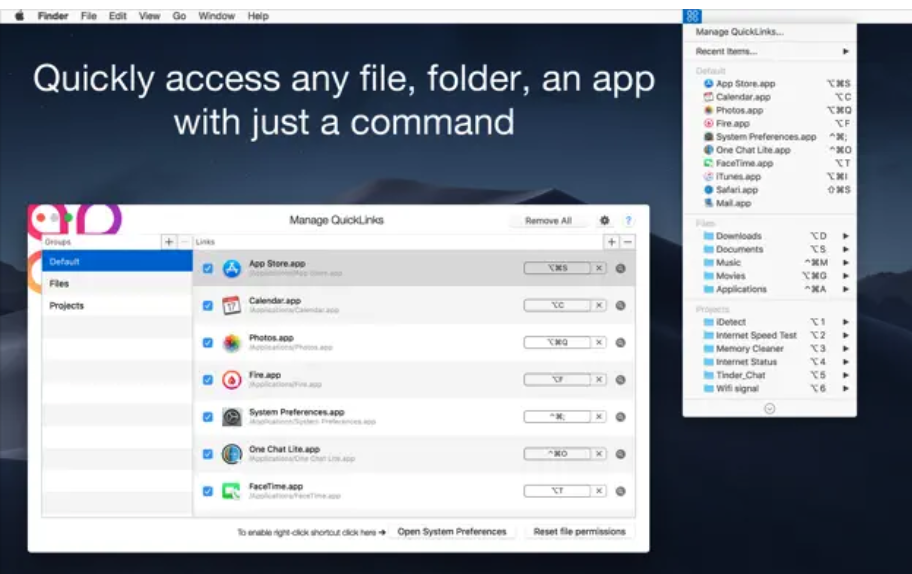
Task: Edit the System Preferences.app shortcut field
Action: click(x=557, y=417)
